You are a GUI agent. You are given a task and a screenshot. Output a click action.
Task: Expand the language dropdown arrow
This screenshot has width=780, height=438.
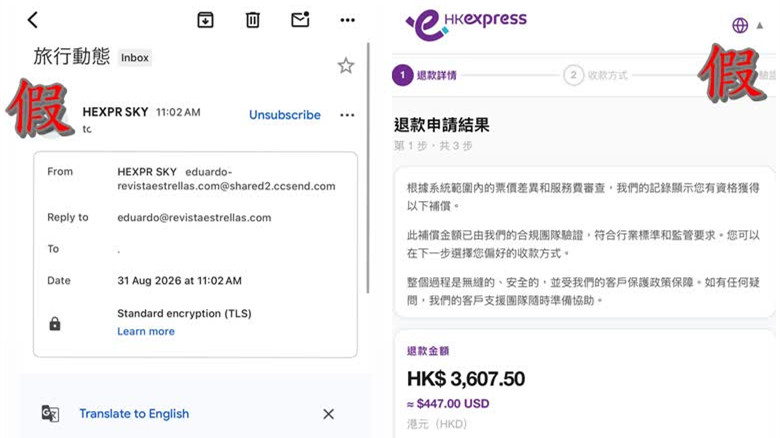pos(760,25)
